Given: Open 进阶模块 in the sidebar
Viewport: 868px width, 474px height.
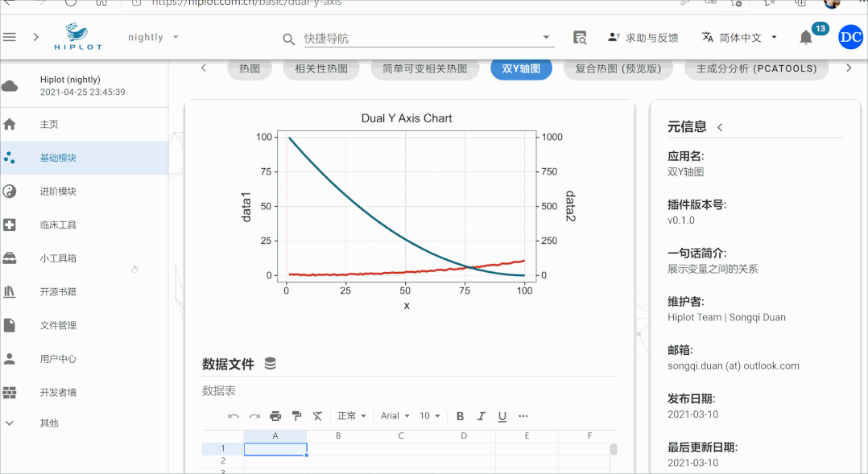Looking at the screenshot, I should pyautogui.click(x=84, y=192).
